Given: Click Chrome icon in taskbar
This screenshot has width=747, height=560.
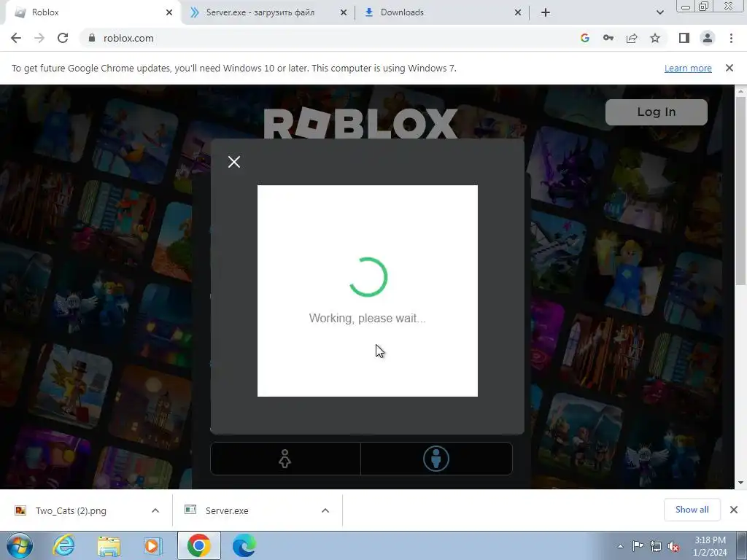Looking at the screenshot, I should (199, 545).
